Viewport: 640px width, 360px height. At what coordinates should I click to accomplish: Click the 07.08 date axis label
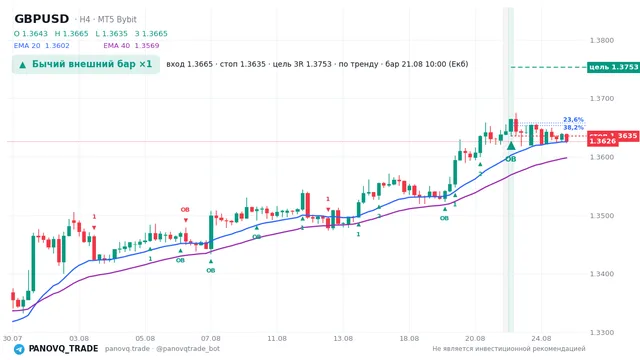pyautogui.click(x=211, y=338)
